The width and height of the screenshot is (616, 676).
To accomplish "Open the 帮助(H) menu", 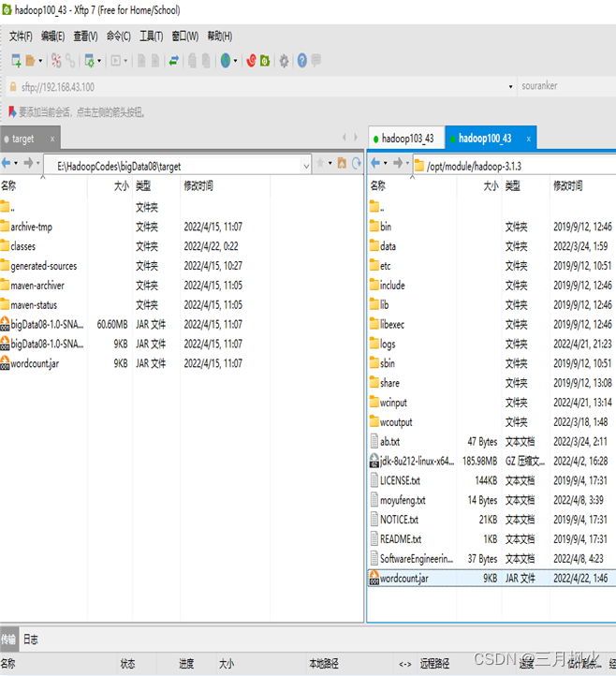I will coord(219,37).
